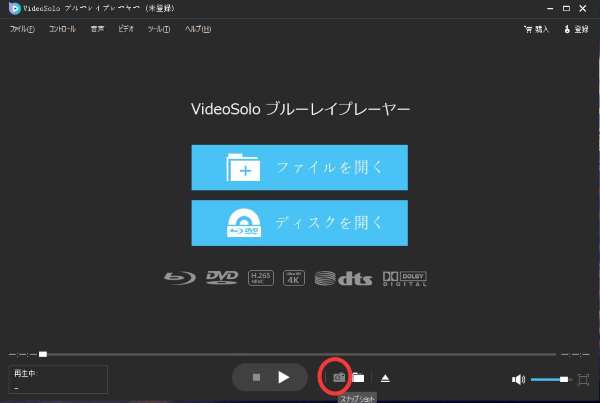Open the 音声 menu
Image resolution: width=600 pixels, height=403 pixels.
coord(97,29)
